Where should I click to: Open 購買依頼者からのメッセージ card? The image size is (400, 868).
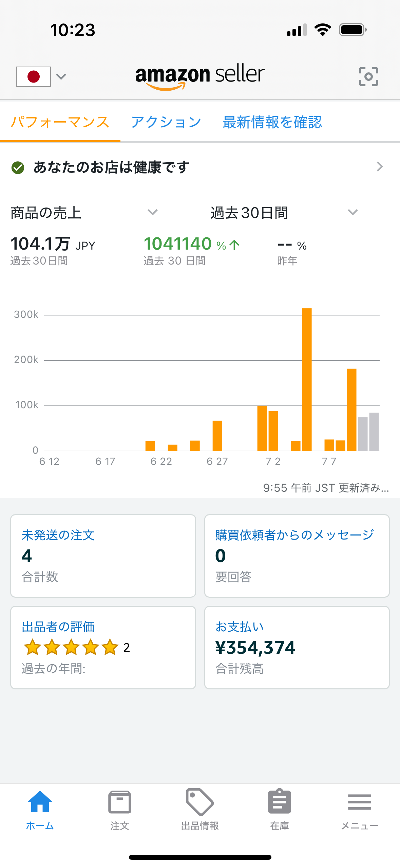[297, 556]
